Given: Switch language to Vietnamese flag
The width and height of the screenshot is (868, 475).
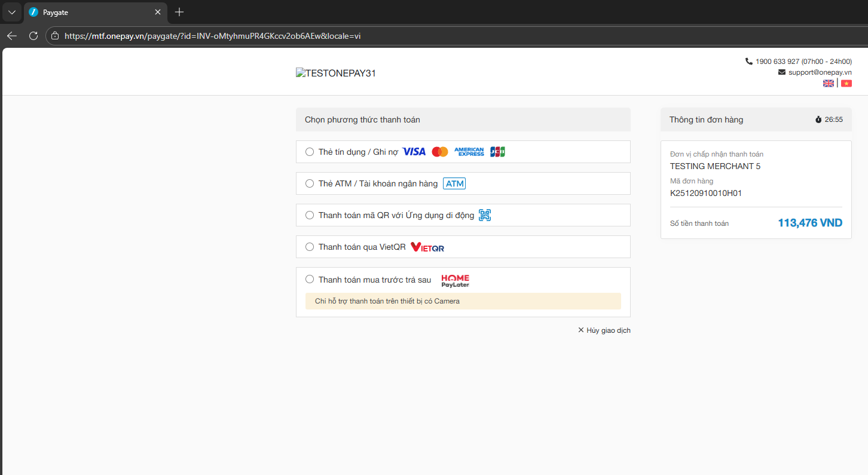Looking at the screenshot, I should tap(846, 84).
